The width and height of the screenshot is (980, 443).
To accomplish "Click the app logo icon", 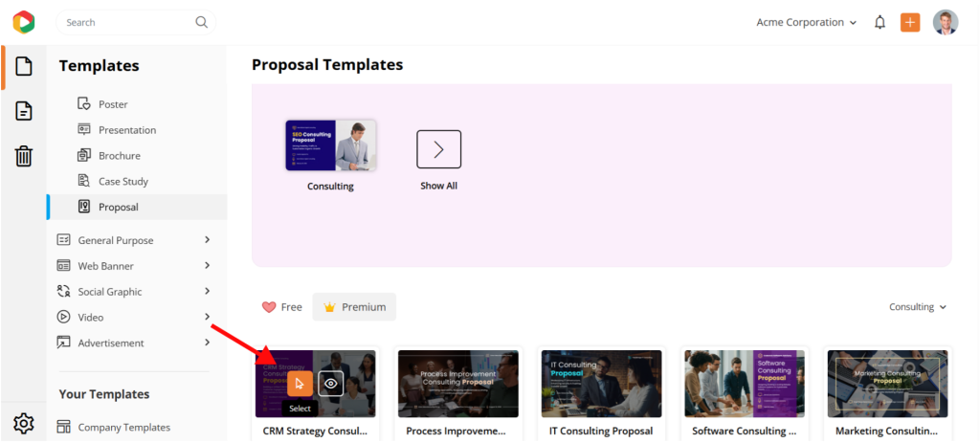I will click(x=24, y=22).
